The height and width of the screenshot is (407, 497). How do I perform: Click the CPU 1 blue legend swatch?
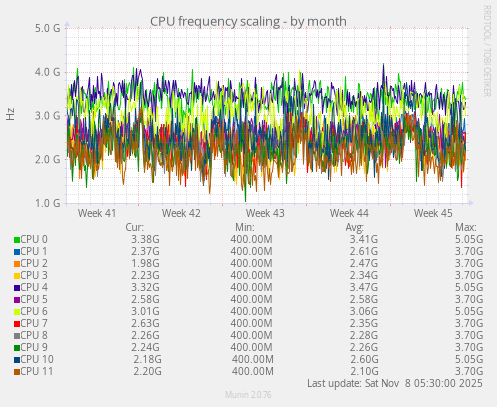point(17,252)
